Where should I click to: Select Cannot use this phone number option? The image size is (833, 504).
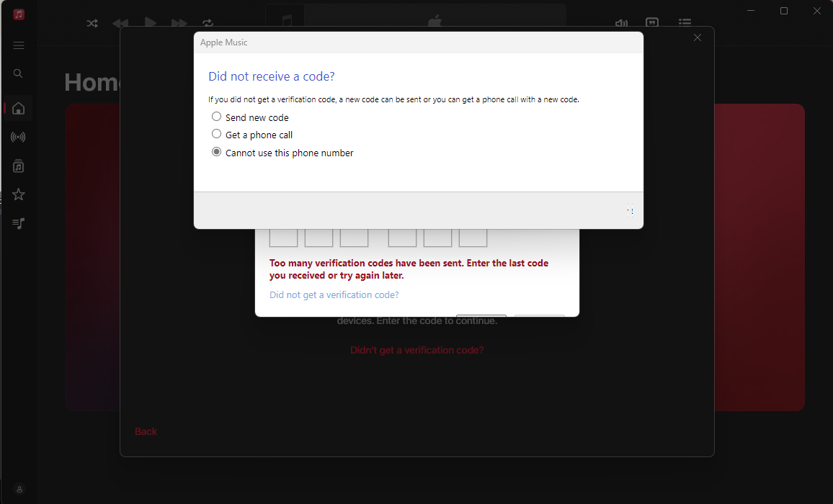click(x=282, y=153)
